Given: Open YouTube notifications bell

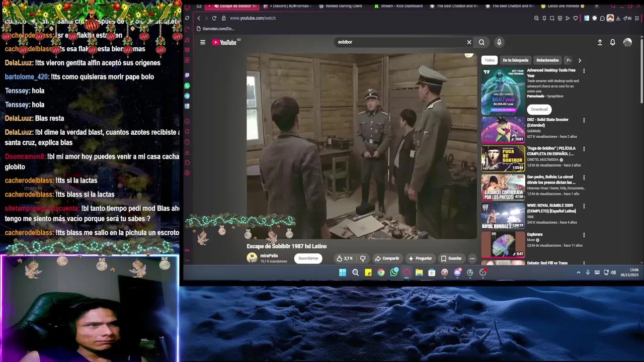Looking at the screenshot, I should pyautogui.click(x=613, y=42).
